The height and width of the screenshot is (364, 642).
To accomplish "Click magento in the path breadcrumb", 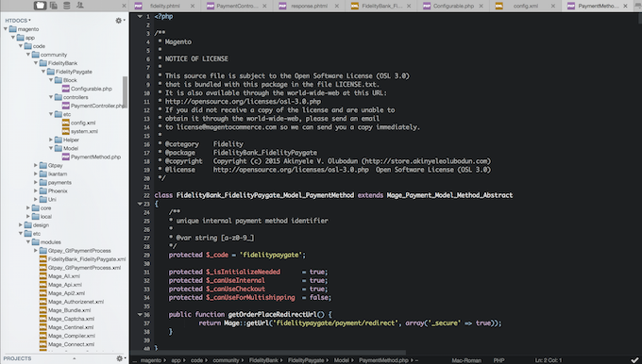I will click(151, 360).
